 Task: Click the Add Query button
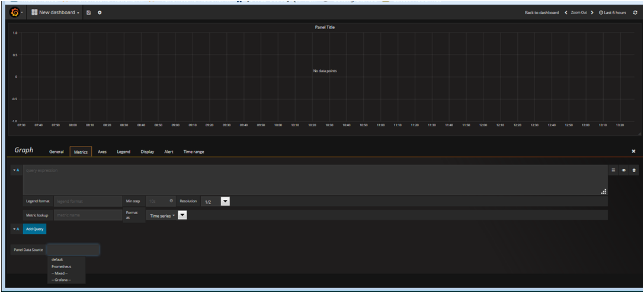[34, 229]
